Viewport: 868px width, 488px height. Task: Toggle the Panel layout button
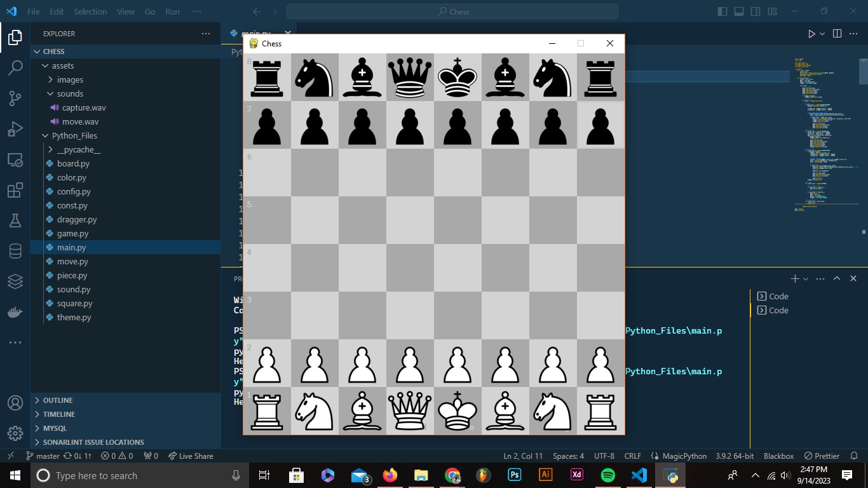point(738,11)
